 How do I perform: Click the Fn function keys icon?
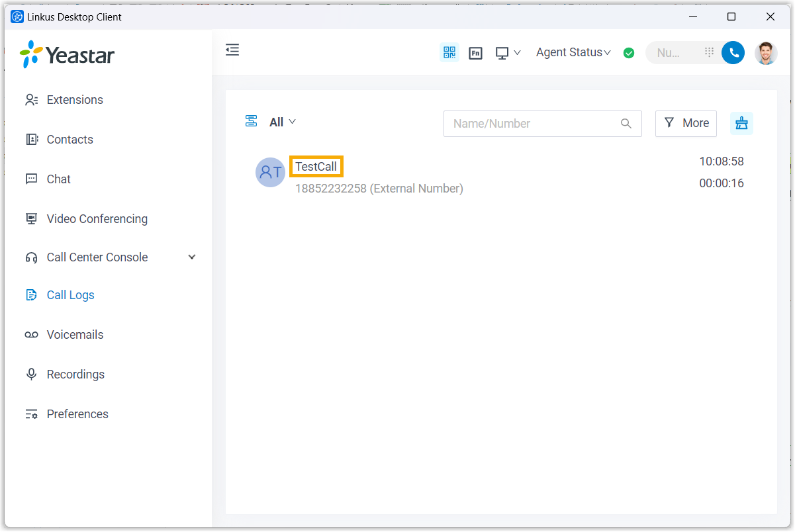click(x=475, y=53)
